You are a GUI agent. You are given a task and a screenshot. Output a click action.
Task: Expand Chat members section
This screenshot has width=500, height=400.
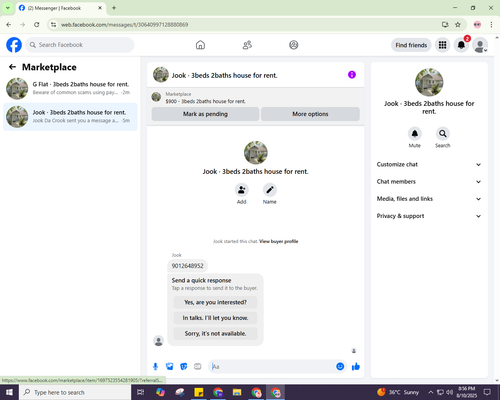tap(429, 182)
